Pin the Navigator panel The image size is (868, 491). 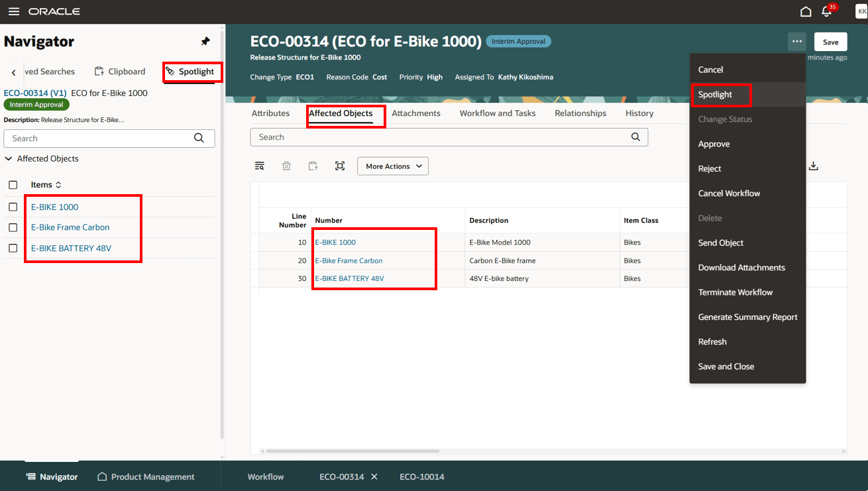205,41
